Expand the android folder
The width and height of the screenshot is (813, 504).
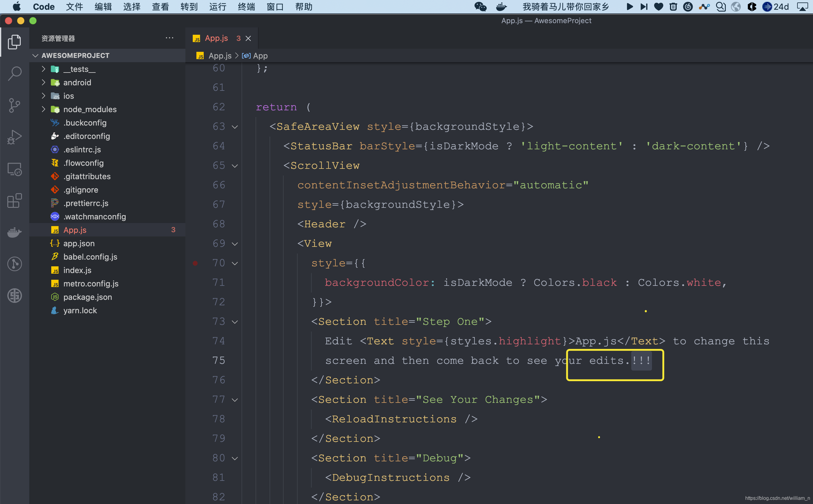43,82
